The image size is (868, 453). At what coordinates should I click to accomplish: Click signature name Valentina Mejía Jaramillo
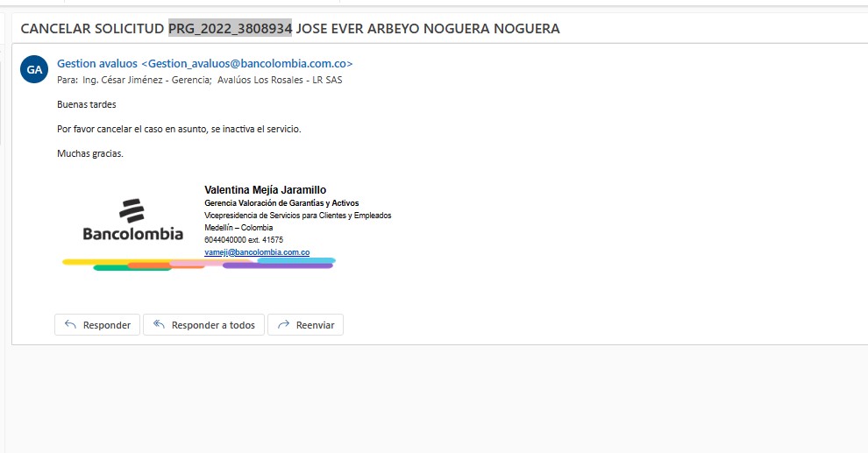[x=265, y=189]
